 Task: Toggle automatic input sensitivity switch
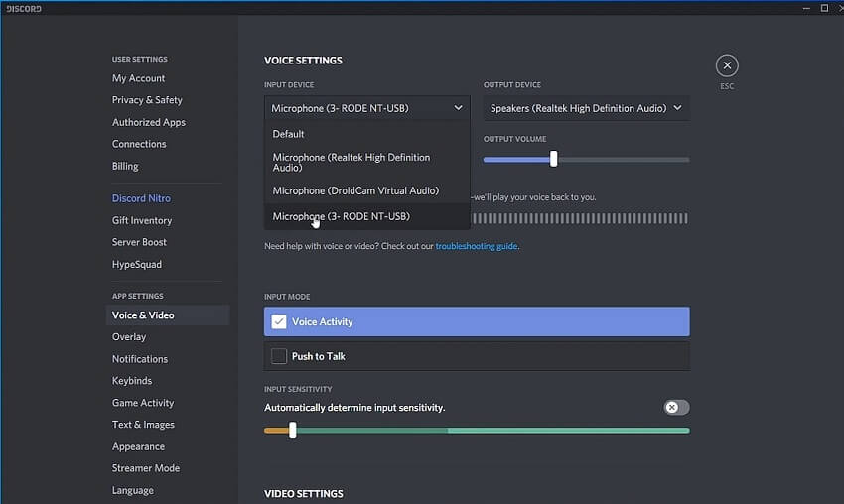pos(676,407)
